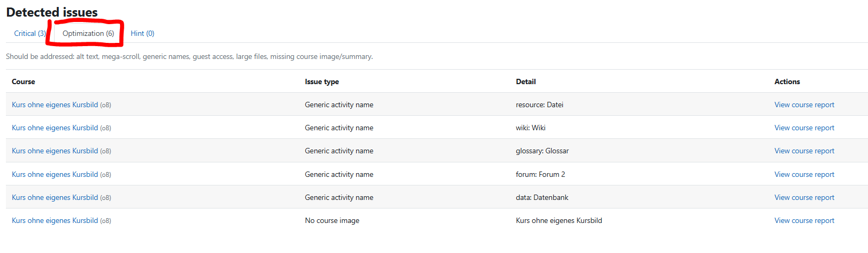
Task: Select the detail cell 'Kurs ohne eigenes Kursbild'
Action: coord(559,220)
